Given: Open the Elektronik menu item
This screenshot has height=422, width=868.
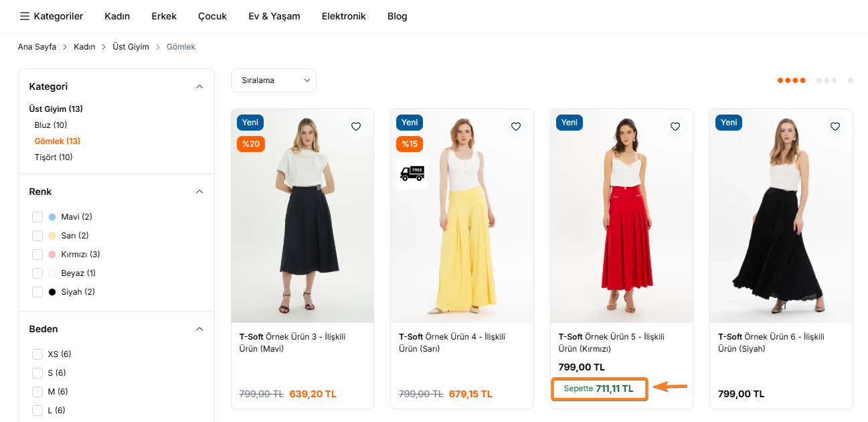Looking at the screenshot, I should (343, 16).
